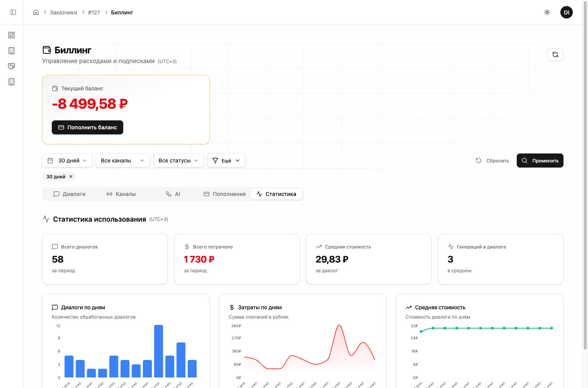Image resolution: width=588 pixels, height=388 pixels.
Task: Click the handshake icon in sidebar
Action: (12, 66)
